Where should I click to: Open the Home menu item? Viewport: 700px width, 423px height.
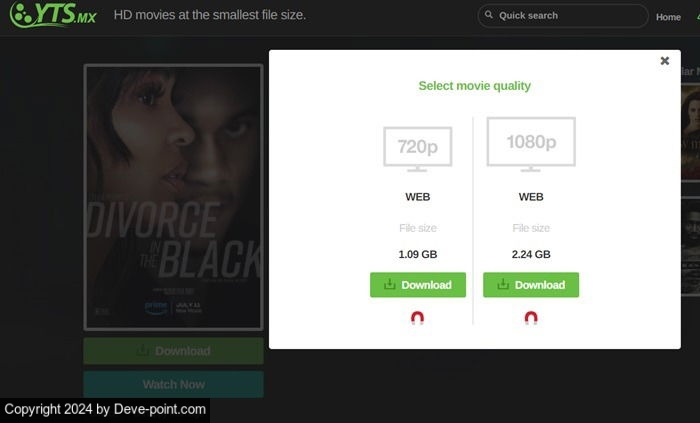pos(668,17)
